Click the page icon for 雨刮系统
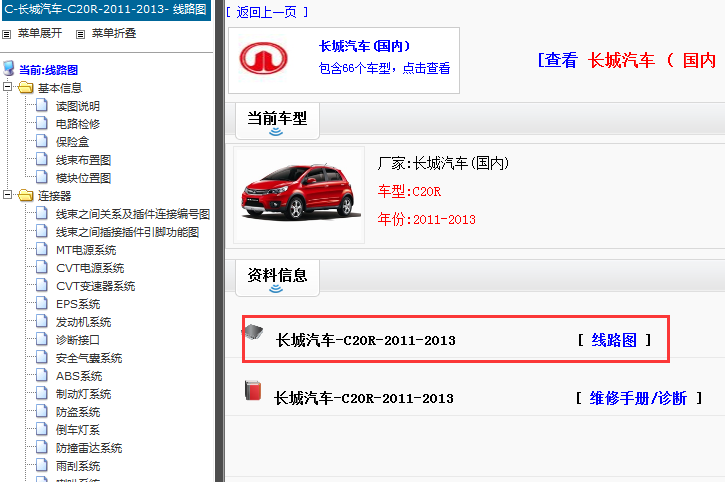The height and width of the screenshot is (482, 725). [x=42, y=466]
